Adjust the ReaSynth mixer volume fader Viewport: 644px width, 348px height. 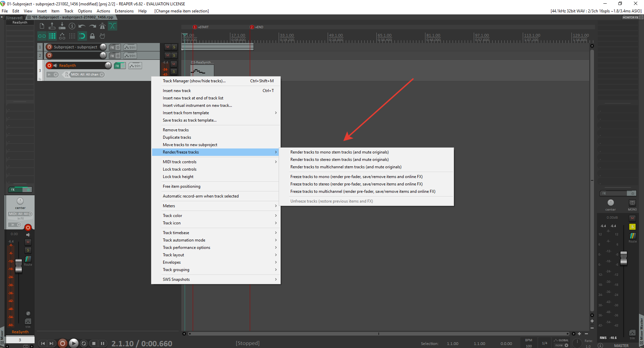(x=19, y=266)
